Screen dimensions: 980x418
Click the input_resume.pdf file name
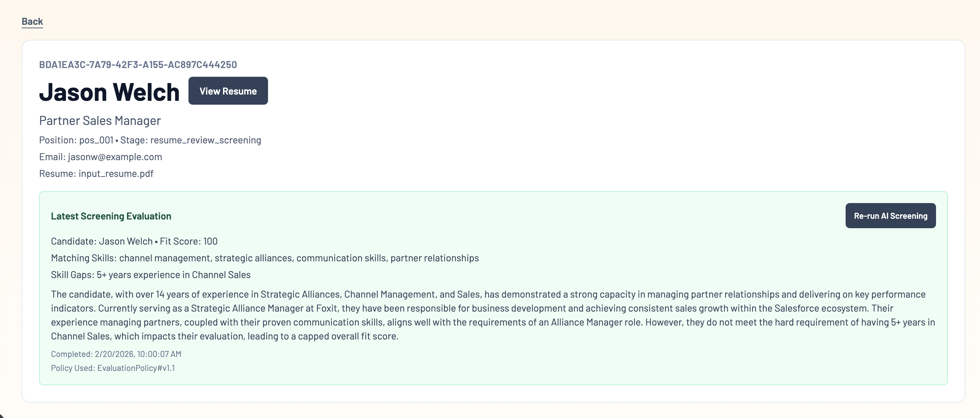point(116,174)
